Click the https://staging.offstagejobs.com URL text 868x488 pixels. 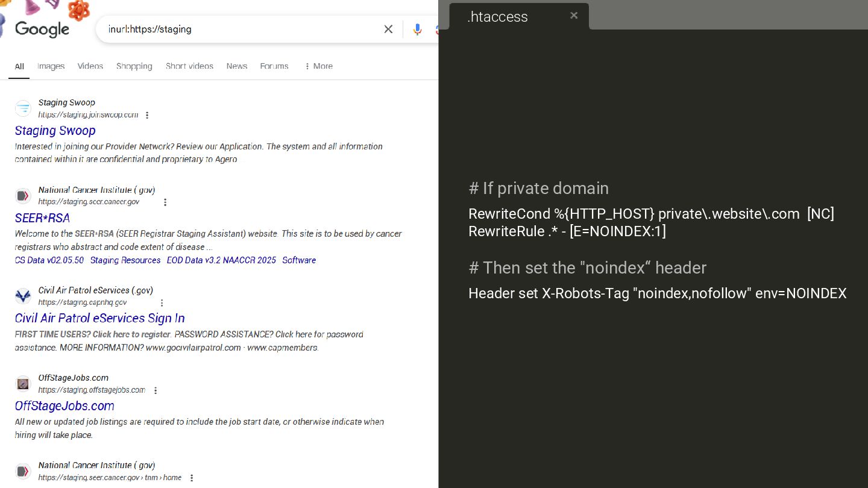(92, 390)
